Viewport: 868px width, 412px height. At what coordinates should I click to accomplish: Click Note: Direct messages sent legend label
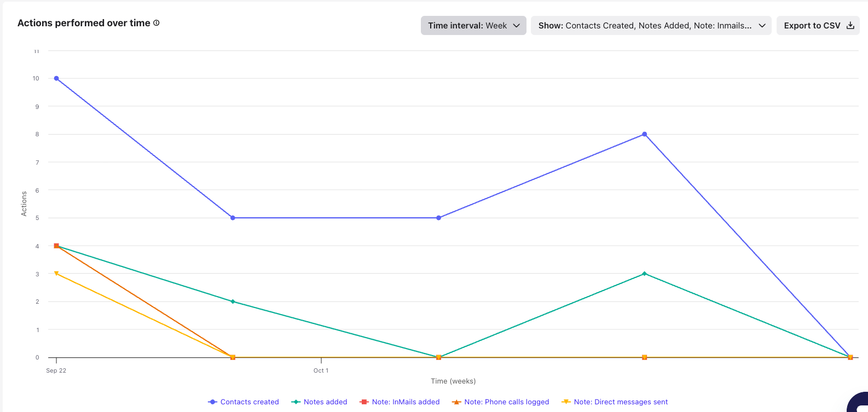click(621, 402)
